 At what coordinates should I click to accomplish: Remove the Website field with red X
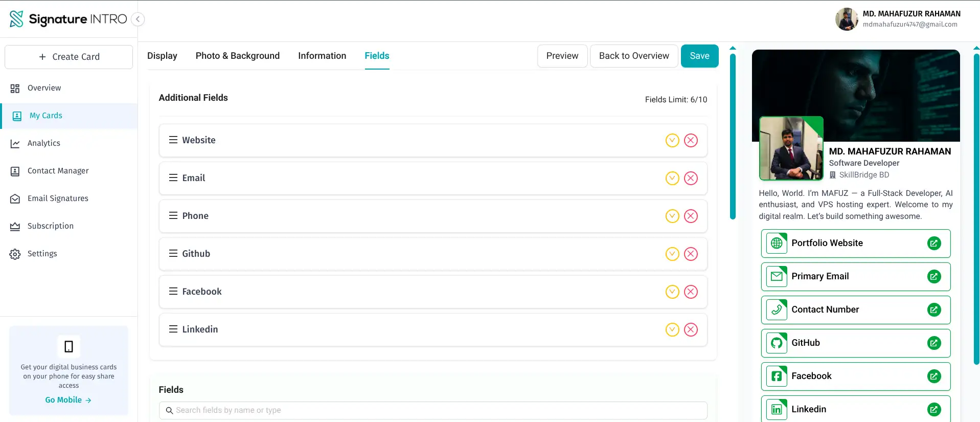point(691,140)
